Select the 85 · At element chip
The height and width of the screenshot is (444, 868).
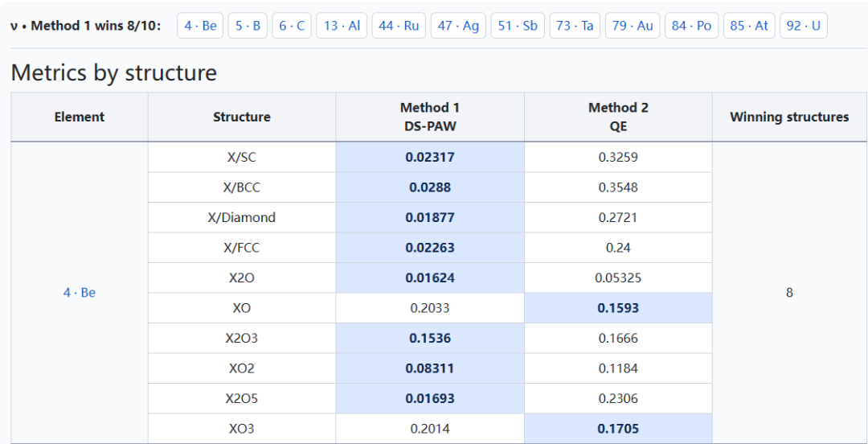tap(749, 26)
